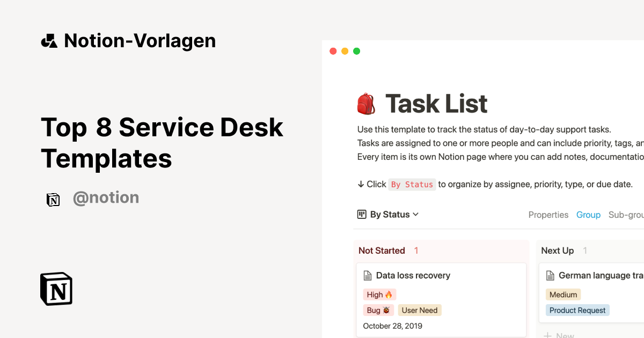Click the green traffic light button
Screen dimensions: 644x338
point(356,50)
